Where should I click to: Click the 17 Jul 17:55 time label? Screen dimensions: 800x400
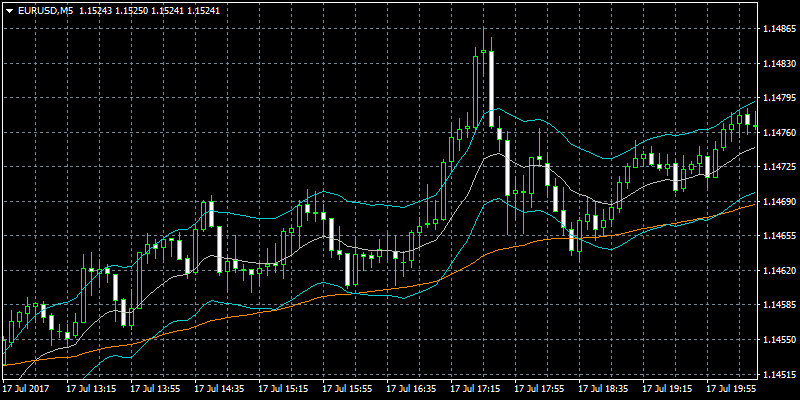click(540, 389)
